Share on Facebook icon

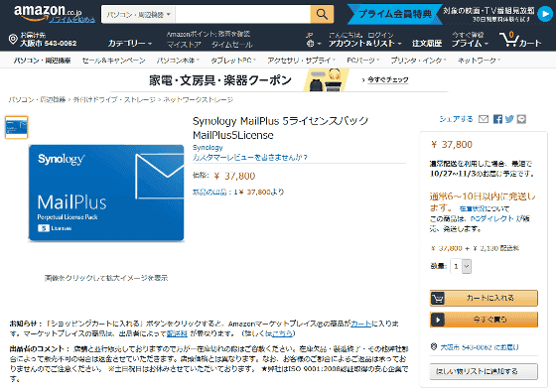point(497,119)
